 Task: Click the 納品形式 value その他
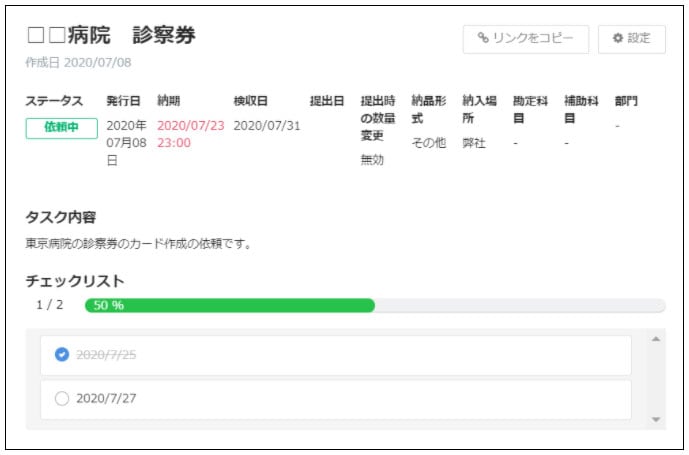[429, 143]
